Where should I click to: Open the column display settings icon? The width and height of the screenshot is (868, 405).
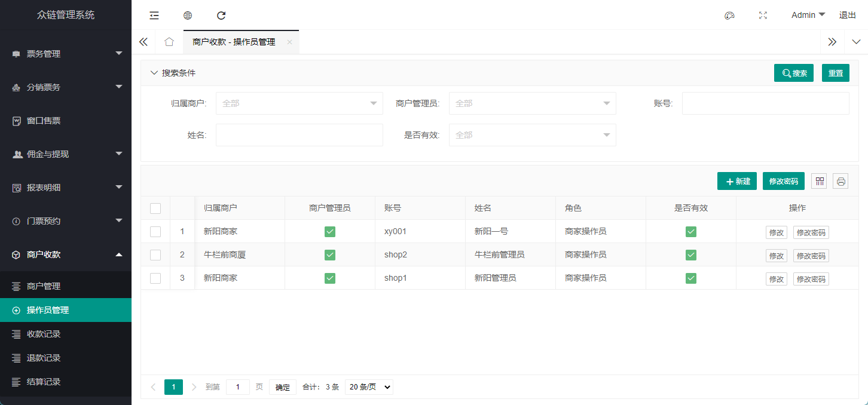(819, 181)
